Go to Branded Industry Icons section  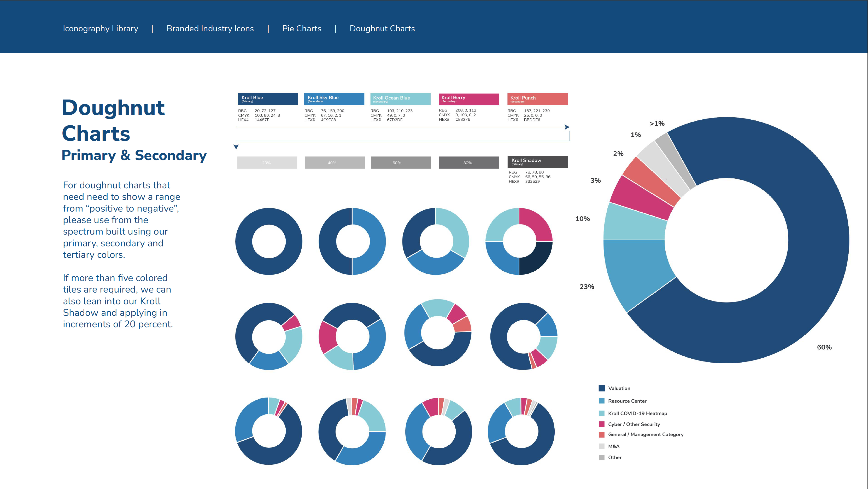tap(210, 29)
